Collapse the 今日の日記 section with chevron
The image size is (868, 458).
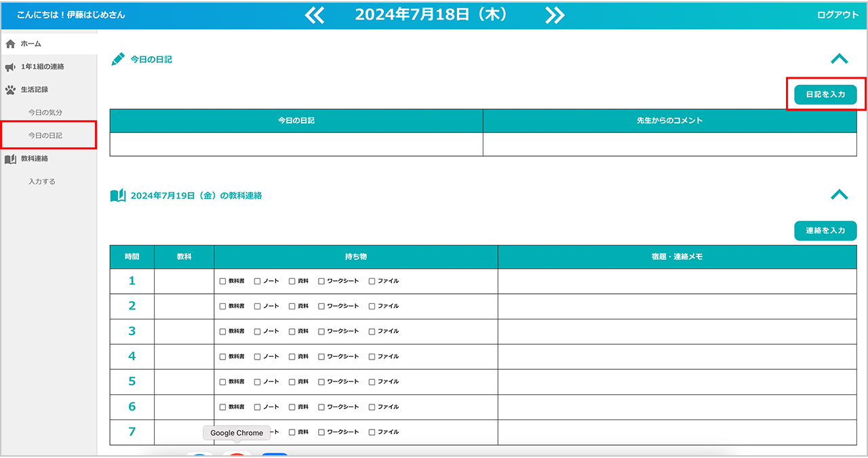(x=839, y=59)
